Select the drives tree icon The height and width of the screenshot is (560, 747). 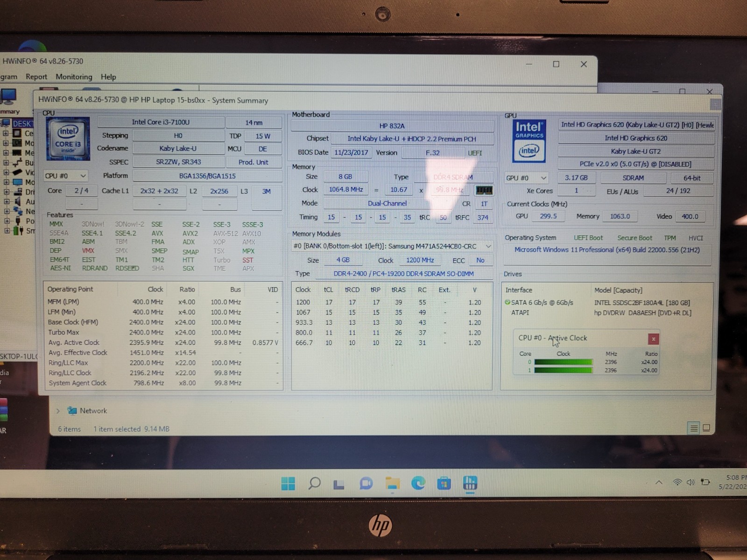coord(17,192)
